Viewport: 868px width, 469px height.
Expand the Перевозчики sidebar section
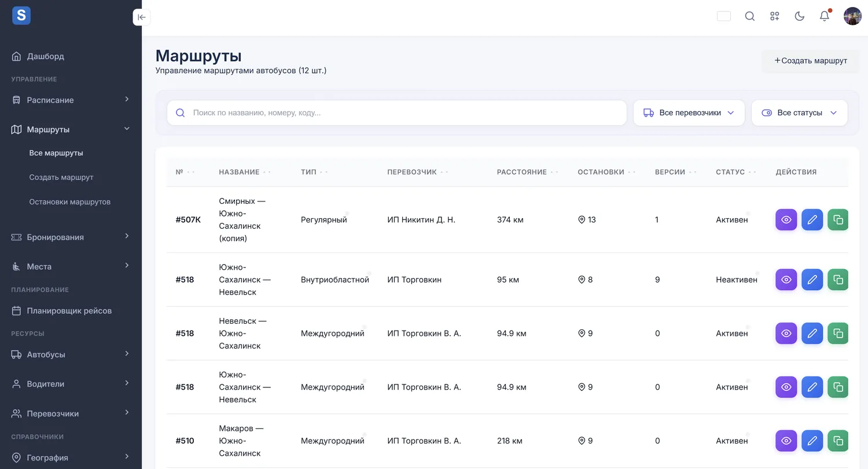71,413
